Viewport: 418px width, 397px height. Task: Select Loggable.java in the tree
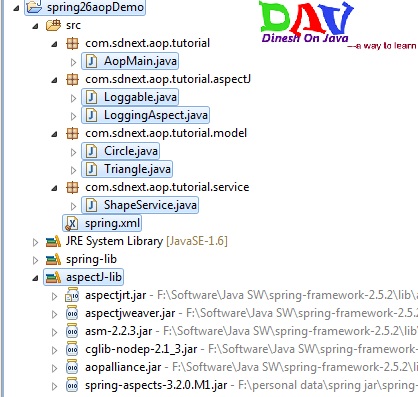pos(140,97)
